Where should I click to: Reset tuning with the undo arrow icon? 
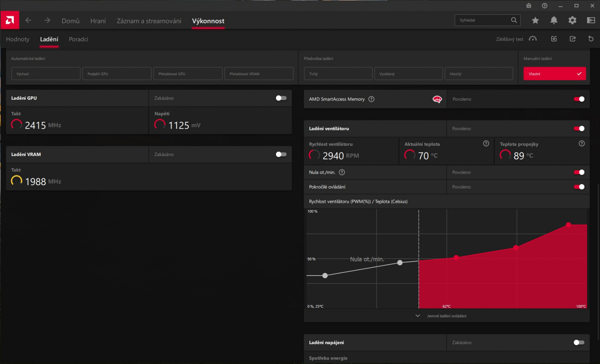click(591, 39)
